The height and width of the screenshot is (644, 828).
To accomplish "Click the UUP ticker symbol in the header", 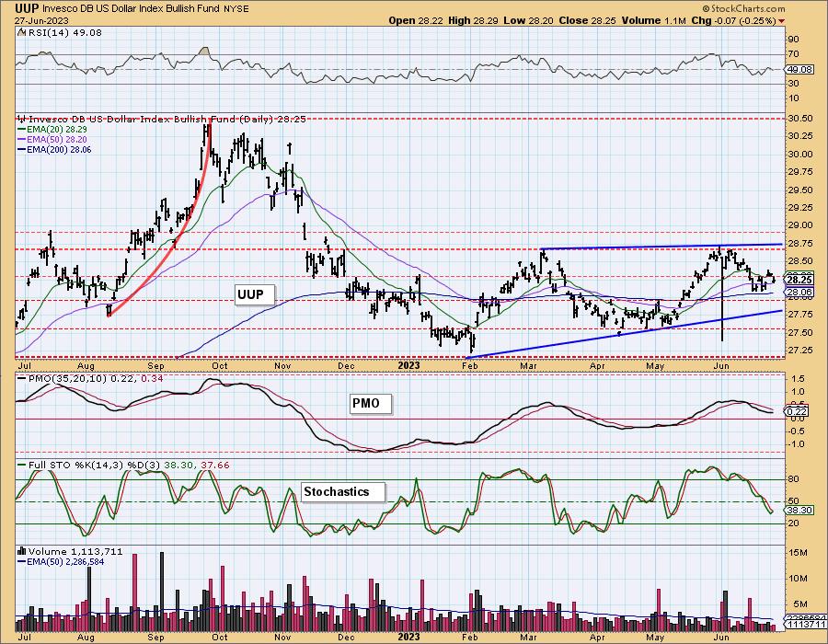I will (27, 8).
